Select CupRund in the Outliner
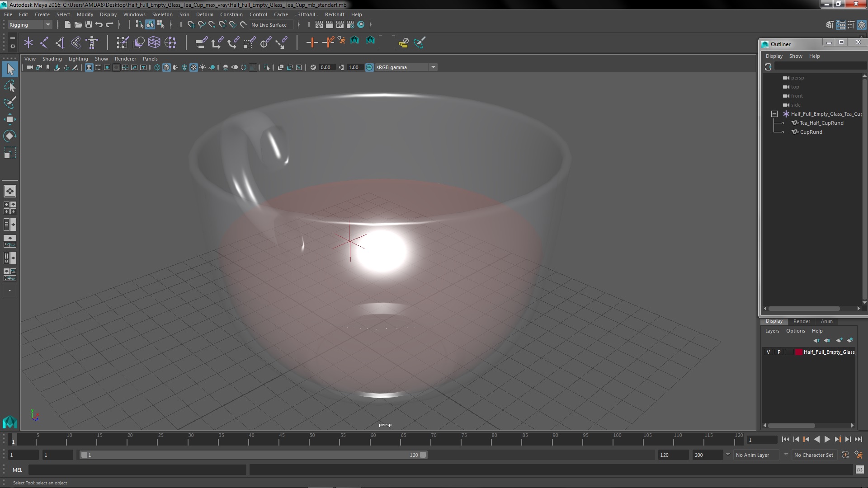 tap(811, 132)
